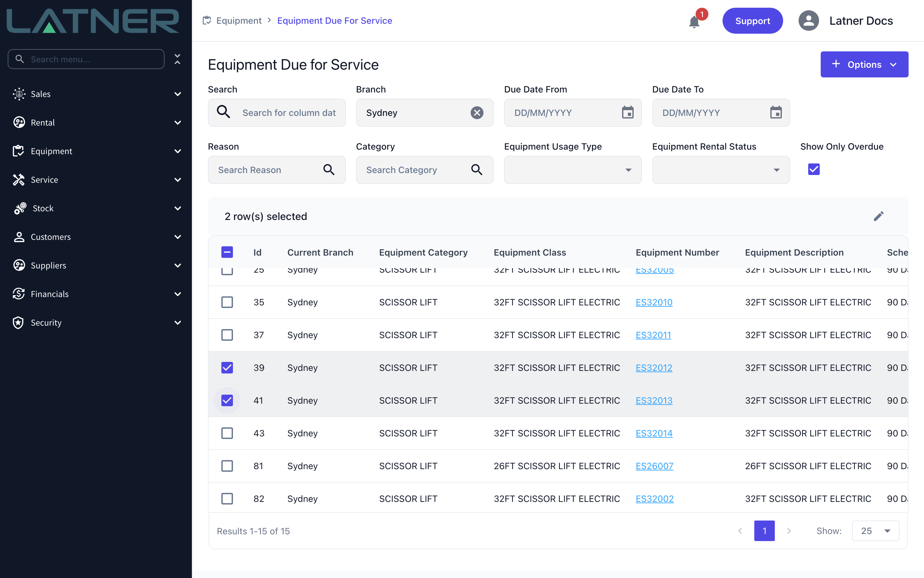
Task: Open the Security menu item
Action: (96, 322)
